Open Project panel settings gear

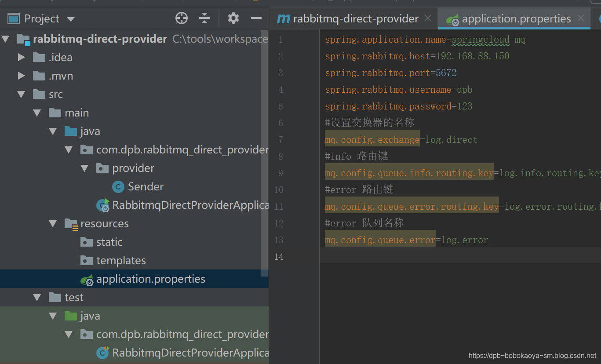click(233, 18)
